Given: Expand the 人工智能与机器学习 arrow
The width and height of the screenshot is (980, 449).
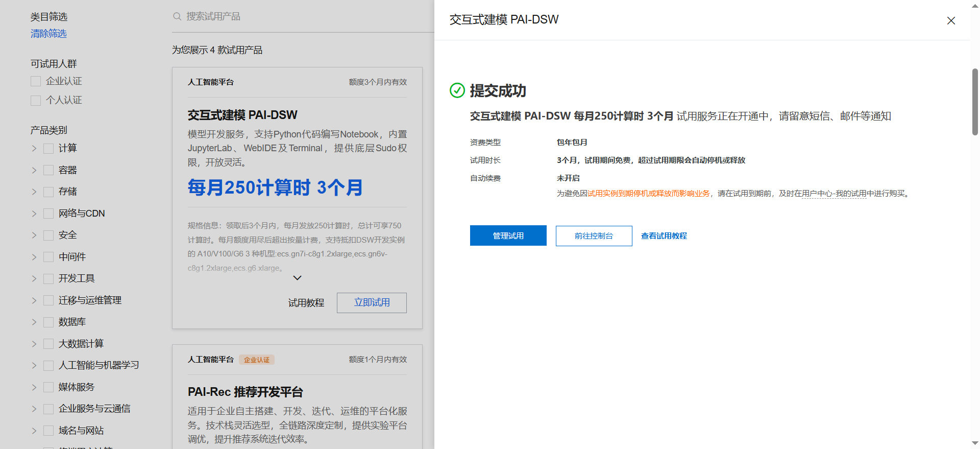Looking at the screenshot, I should [x=34, y=365].
